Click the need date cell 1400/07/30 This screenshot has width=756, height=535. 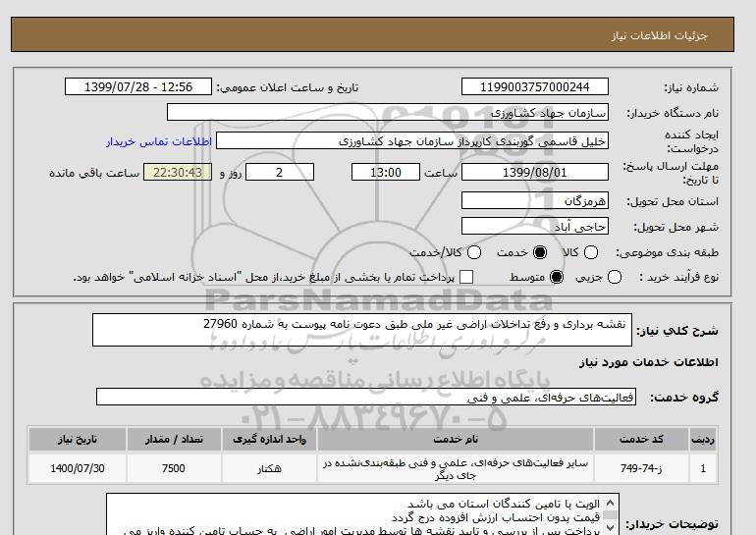[78, 468]
